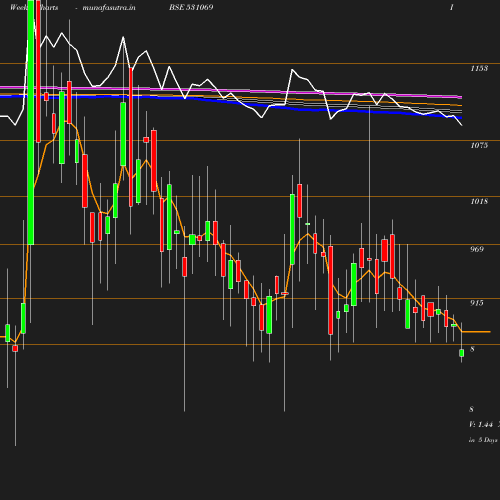Click the V: 1.44 volume readout
Screen dimensions: 500x500
(x=481, y=425)
